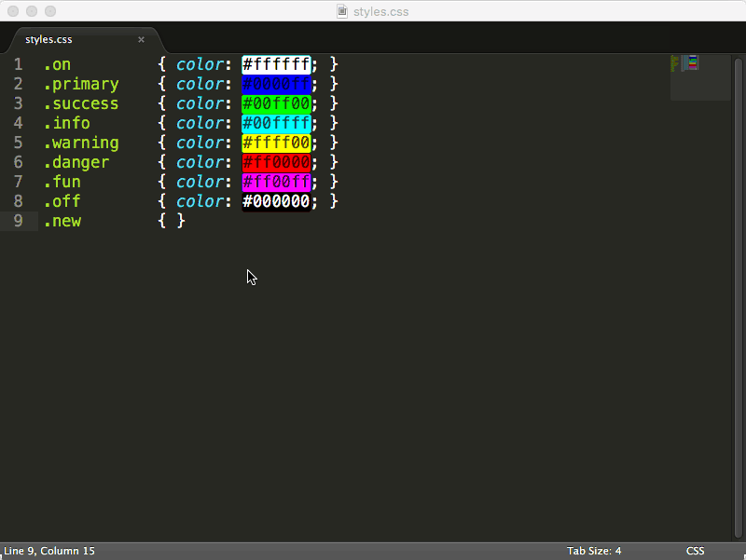This screenshot has height=560, width=746.
Task: Select the blue #0000ff color swatch on line 2
Action: 276,83
